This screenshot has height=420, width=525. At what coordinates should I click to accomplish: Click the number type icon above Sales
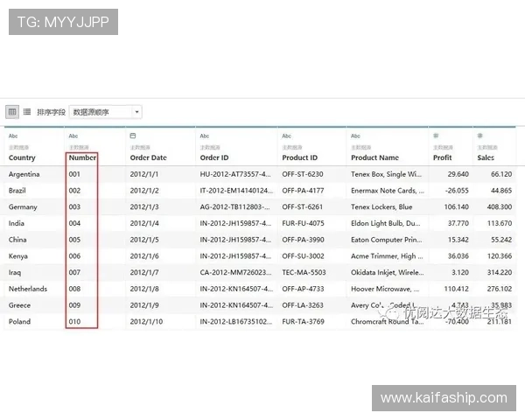click(x=479, y=136)
